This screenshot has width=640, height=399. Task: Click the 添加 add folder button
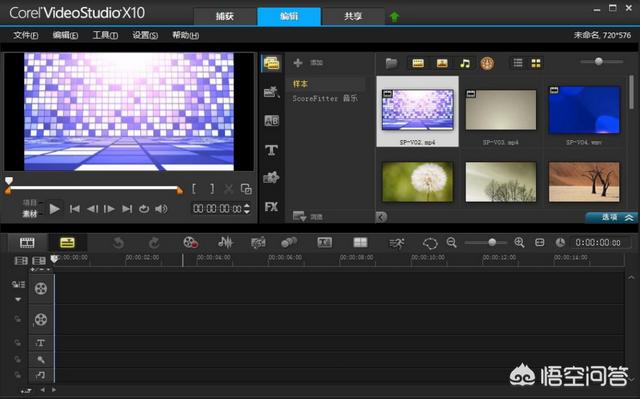[308, 63]
